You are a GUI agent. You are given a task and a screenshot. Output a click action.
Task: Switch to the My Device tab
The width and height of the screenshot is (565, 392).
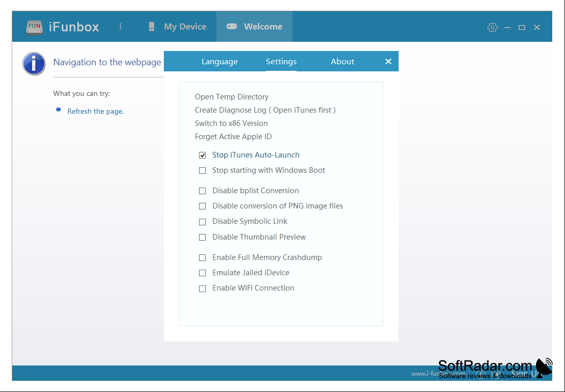click(177, 27)
